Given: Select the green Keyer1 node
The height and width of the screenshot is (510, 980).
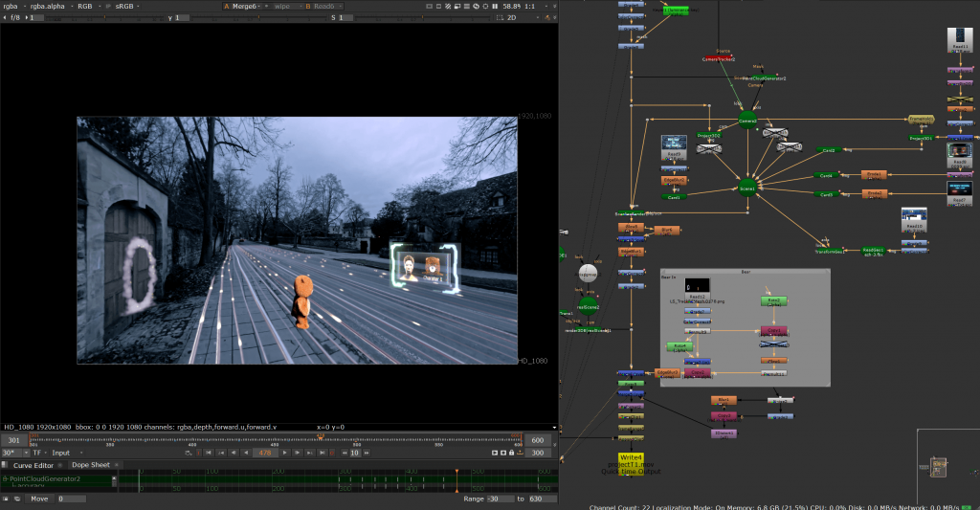Looking at the screenshot, I should pyautogui.click(x=677, y=11).
